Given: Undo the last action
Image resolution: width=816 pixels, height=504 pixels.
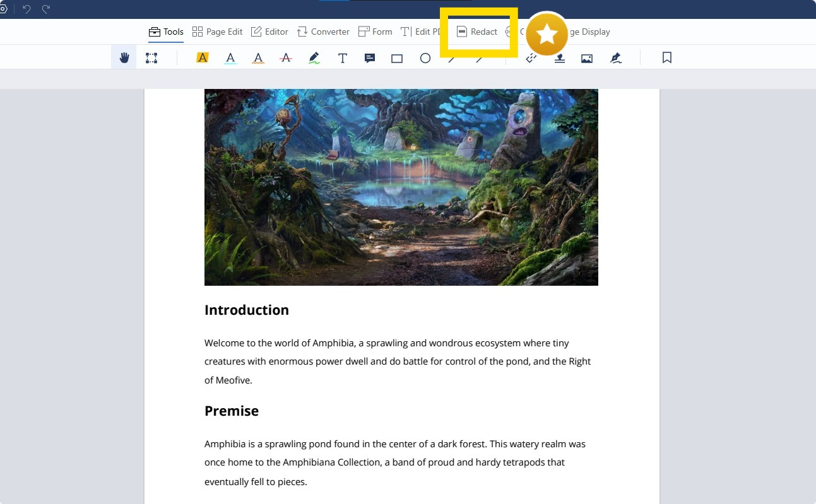Looking at the screenshot, I should click(27, 9).
